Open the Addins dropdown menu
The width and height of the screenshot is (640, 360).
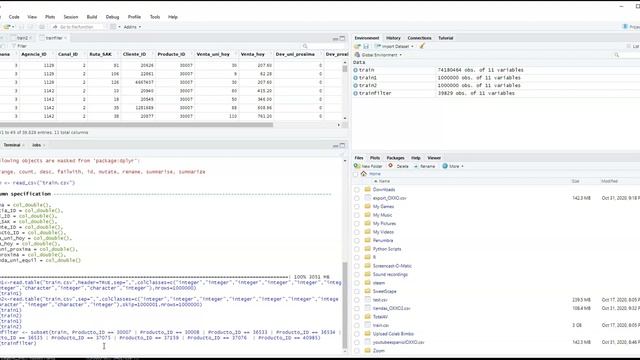(132, 27)
